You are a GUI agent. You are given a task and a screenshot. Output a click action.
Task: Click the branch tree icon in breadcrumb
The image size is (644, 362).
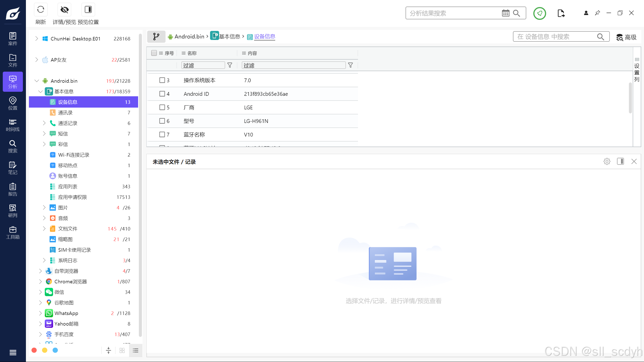156,37
